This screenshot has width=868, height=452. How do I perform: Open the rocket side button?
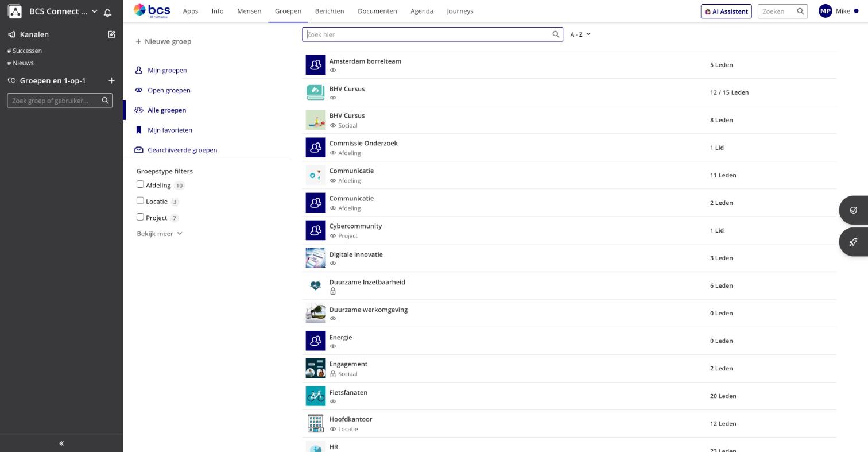[x=854, y=242]
